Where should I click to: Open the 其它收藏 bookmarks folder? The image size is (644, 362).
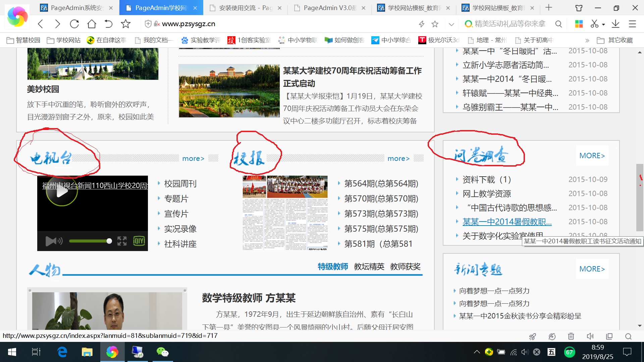(615, 40)
